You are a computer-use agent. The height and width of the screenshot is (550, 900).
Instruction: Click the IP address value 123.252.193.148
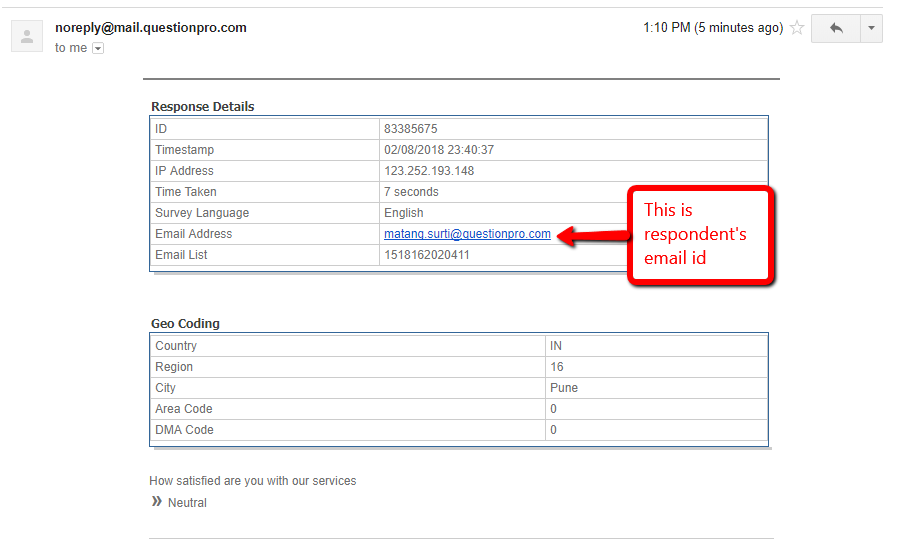(x=429, y=171)
